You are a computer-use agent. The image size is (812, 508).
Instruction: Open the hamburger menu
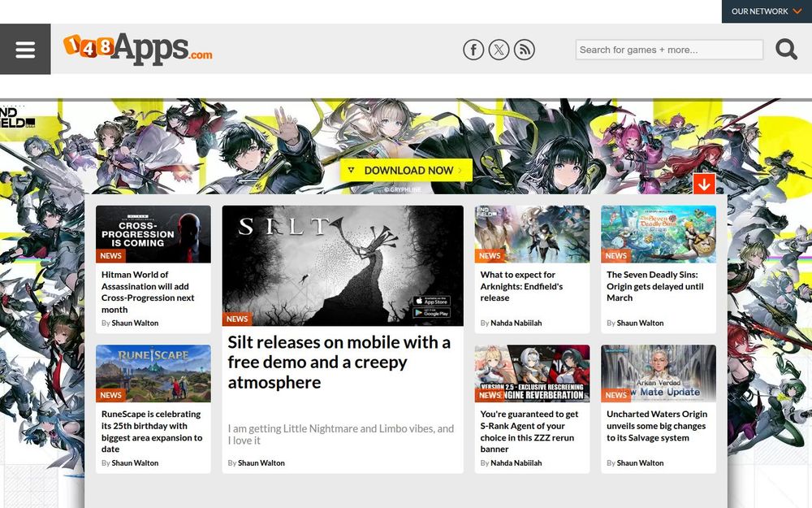25,50
